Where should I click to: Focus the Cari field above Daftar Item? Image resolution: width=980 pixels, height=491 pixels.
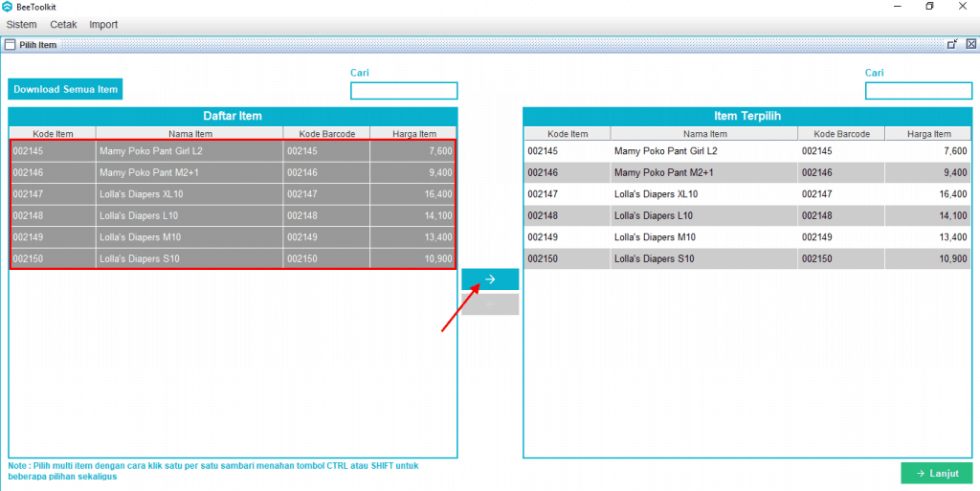[404, 91]
